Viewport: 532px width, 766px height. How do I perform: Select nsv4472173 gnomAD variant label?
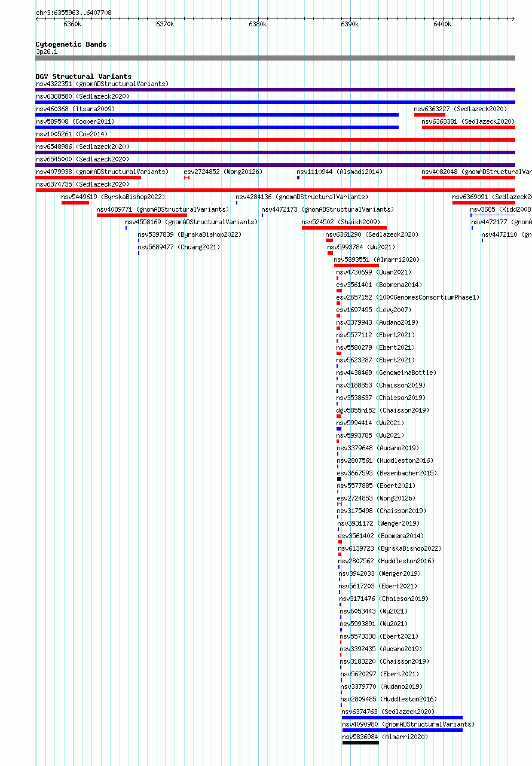point(328,209)
